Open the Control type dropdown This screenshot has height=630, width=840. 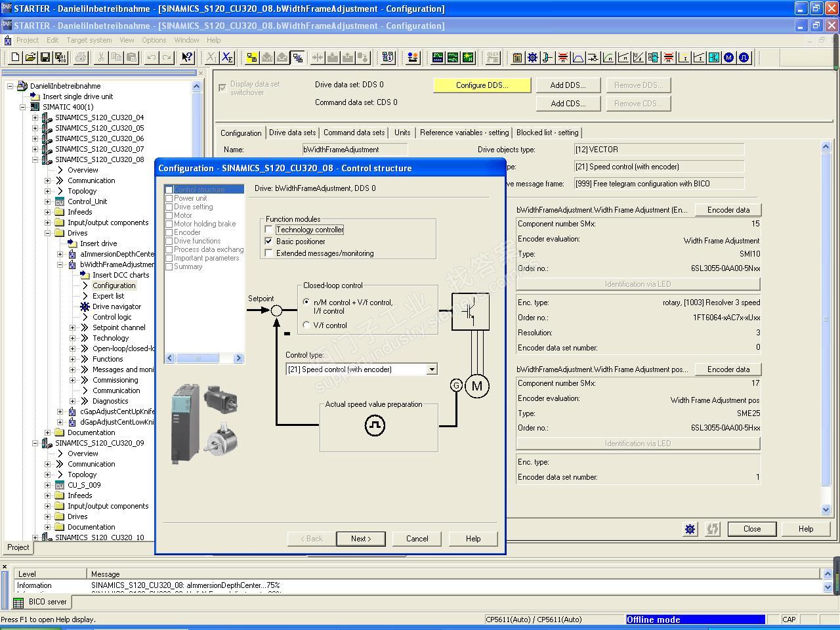(x=432, y=369)
